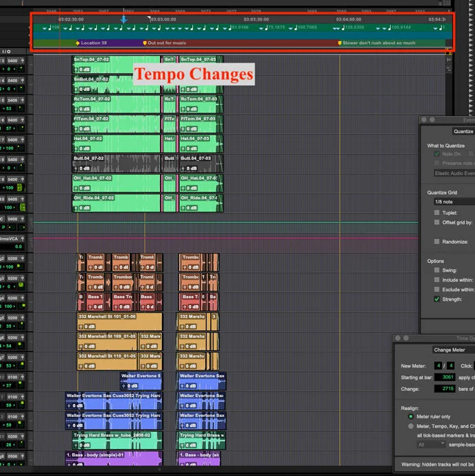Select the Meter ruler only radio button
The height and width of the screenshot is (476, 475).
[410, 416]
